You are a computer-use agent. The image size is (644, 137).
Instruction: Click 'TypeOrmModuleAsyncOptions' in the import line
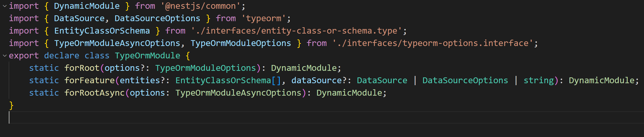coord(117,43)
